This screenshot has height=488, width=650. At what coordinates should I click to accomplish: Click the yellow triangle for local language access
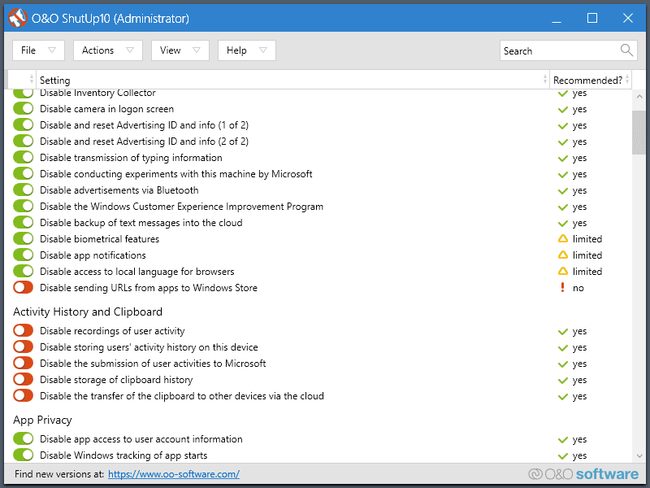pos(563,271)
